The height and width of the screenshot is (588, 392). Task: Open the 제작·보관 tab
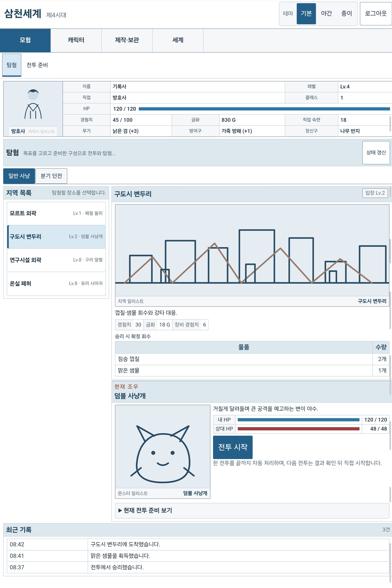coord(127,40)
